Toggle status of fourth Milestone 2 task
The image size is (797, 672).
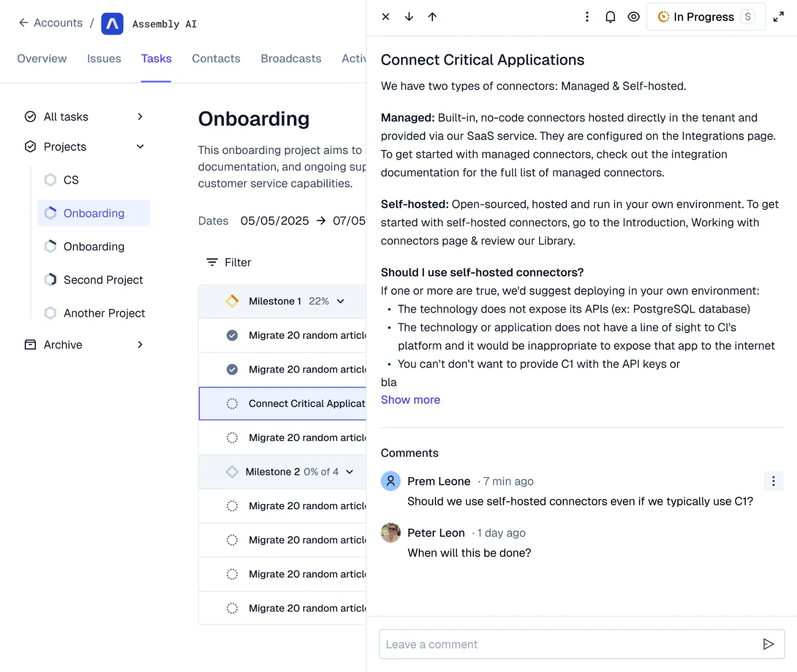pos(232,608)
